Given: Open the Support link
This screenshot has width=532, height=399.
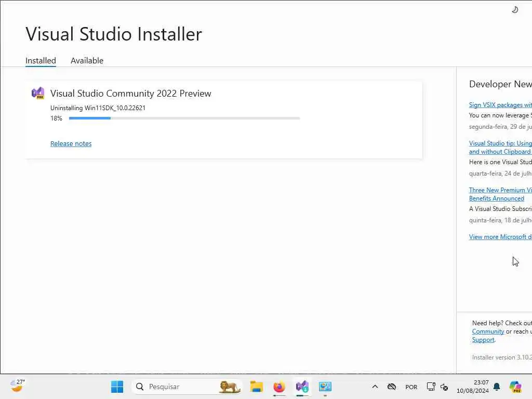Looking at the screenshot, I should (483, 340).
